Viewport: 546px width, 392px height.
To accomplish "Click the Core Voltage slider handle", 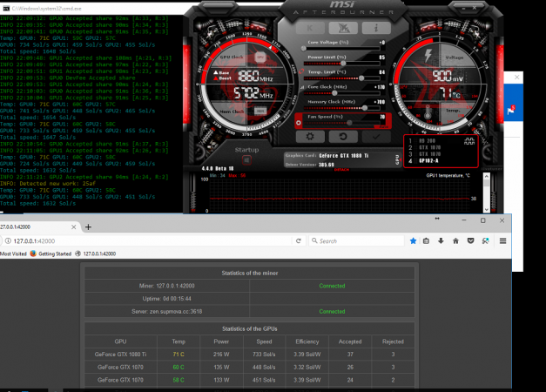I will tap(304, 49).
